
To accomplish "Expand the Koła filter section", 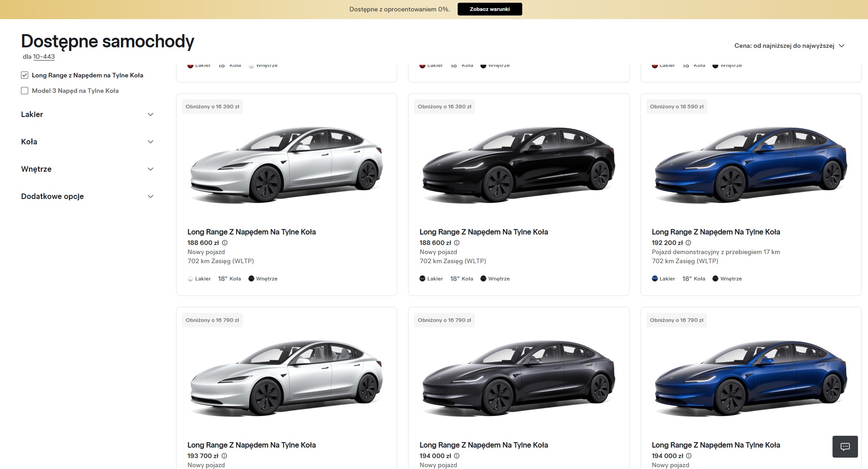I will [87, 142].
